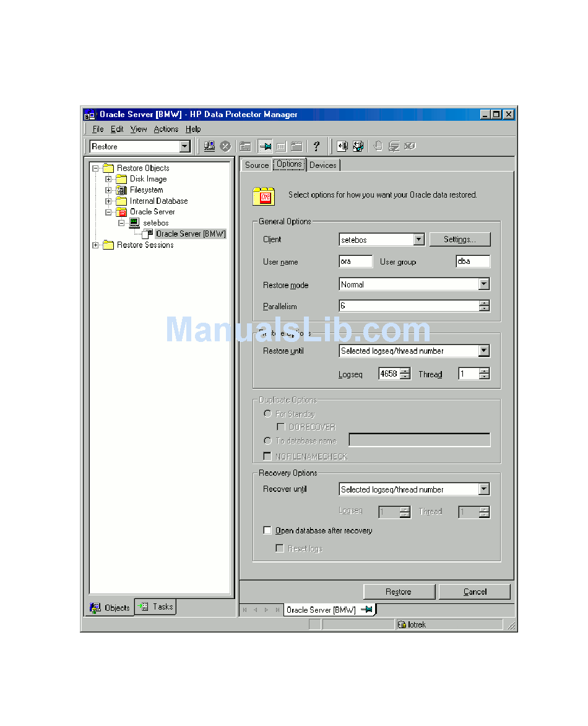Viewport: 588px width, 726px height.
Task: Expand the Disk Image node
Action: 108,179
